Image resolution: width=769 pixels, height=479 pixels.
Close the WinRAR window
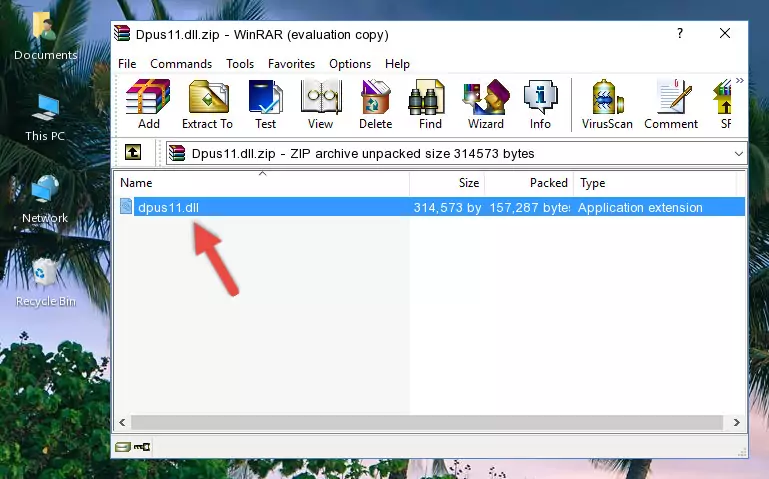click(725, 33)
